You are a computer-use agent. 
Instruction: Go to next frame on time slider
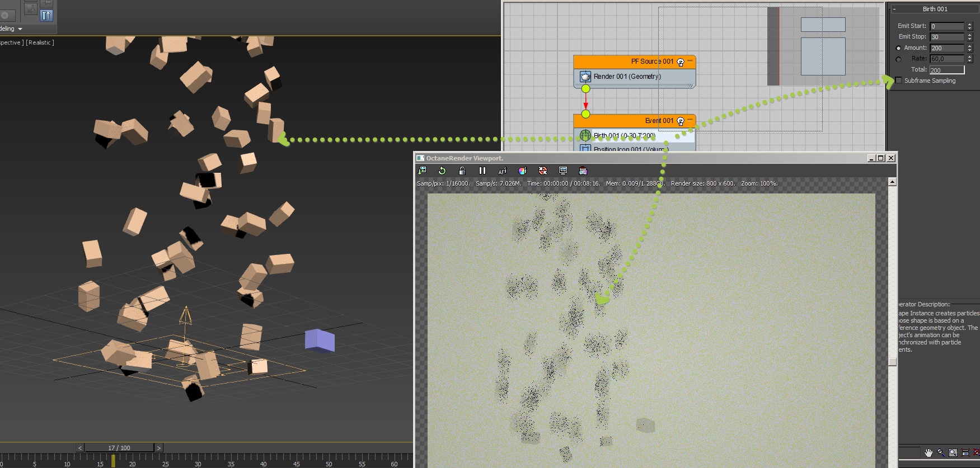click(159, 448)
